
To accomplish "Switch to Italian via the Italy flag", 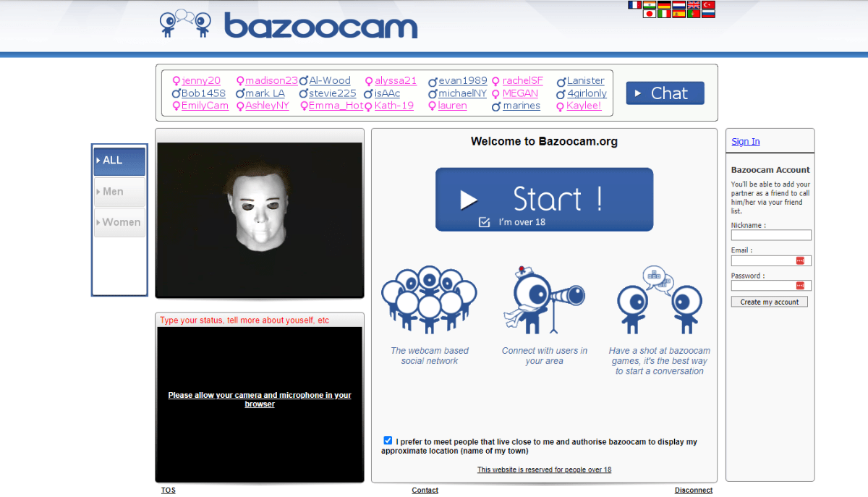I will pos(664,14).
